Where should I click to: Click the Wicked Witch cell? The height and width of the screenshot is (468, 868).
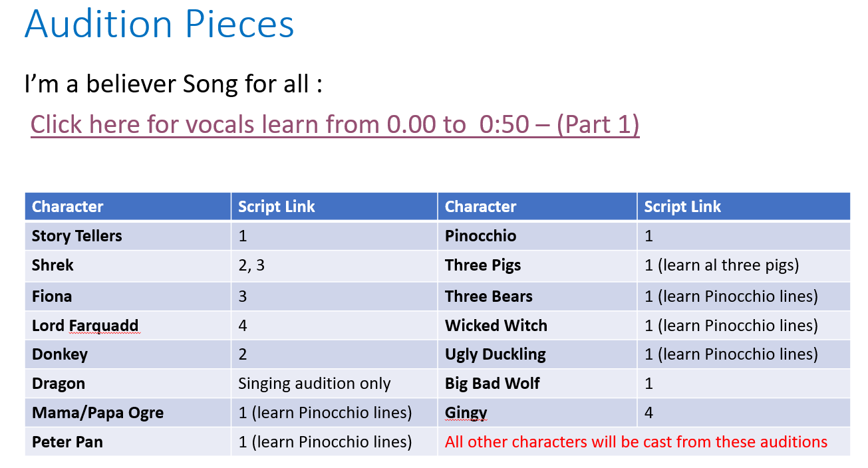[537, 325]
